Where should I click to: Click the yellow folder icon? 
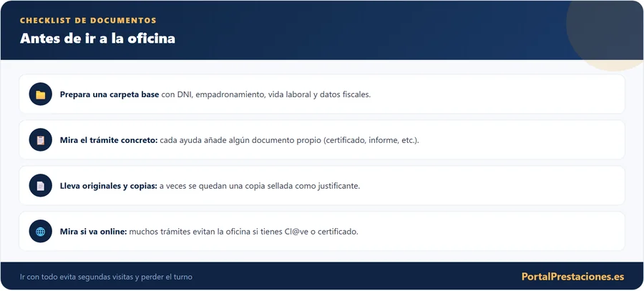pyautogui.click(x=40, y=94)
